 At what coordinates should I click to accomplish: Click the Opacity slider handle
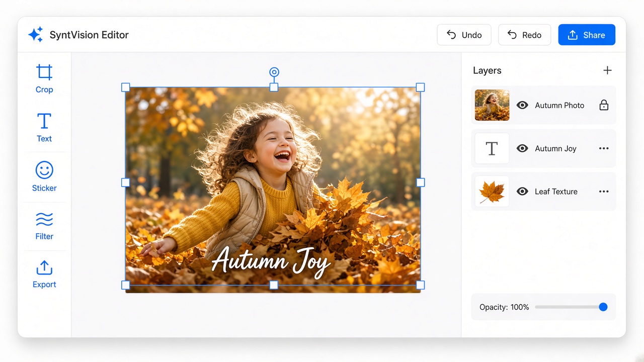[603, 307]
